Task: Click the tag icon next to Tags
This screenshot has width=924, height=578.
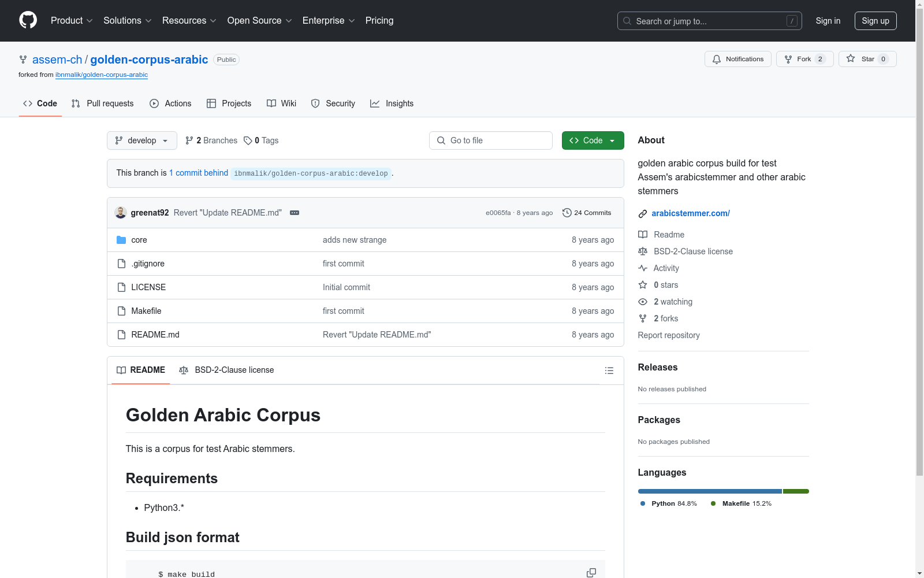Action: point(248,140)
